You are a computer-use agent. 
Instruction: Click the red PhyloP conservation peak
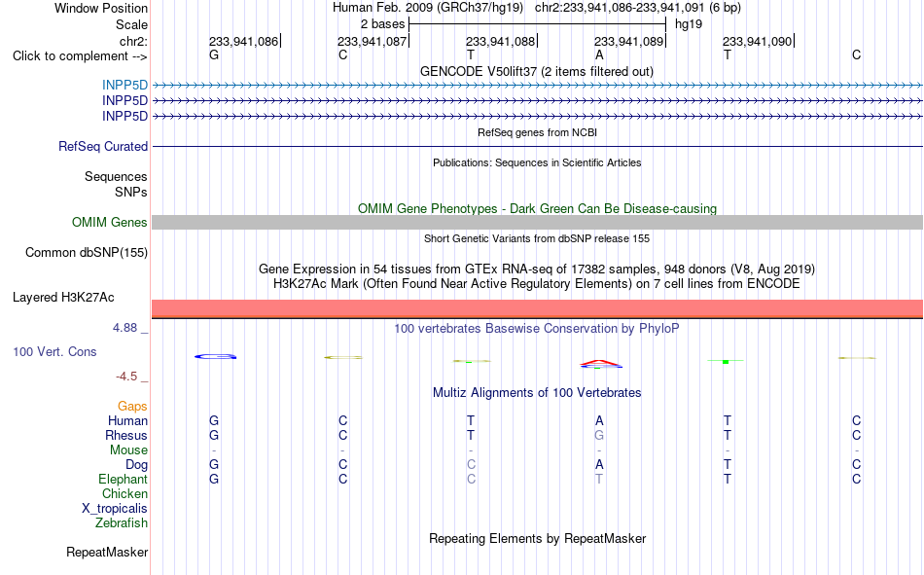click(x=600, y=362)
